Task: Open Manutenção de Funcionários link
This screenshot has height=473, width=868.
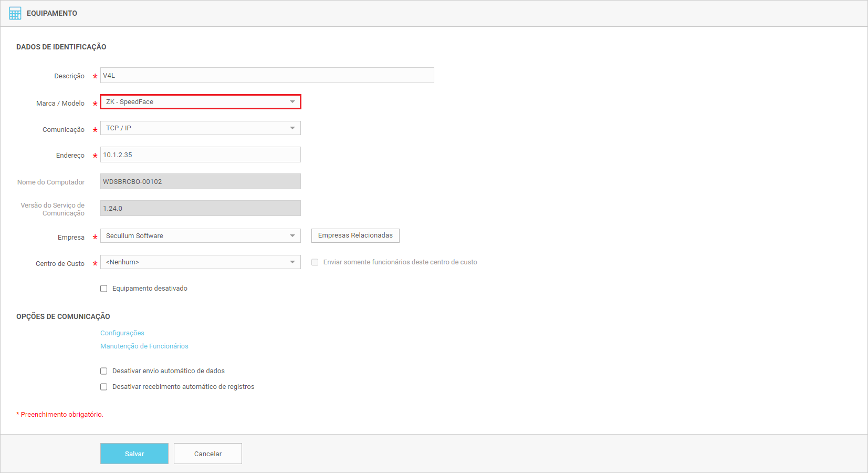Action: 144,346
